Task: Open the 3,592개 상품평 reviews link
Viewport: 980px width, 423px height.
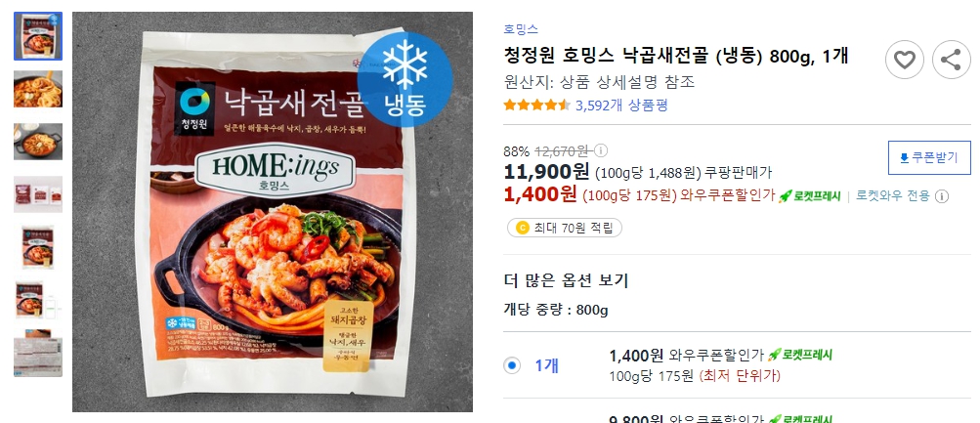Action: pyautogui.click(x=621, y=105)
